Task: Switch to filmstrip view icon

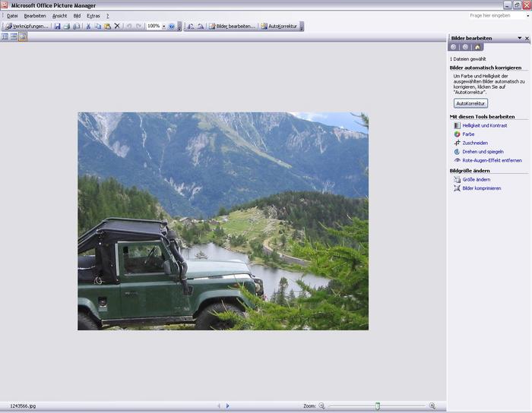Action: tap(14, 36)
